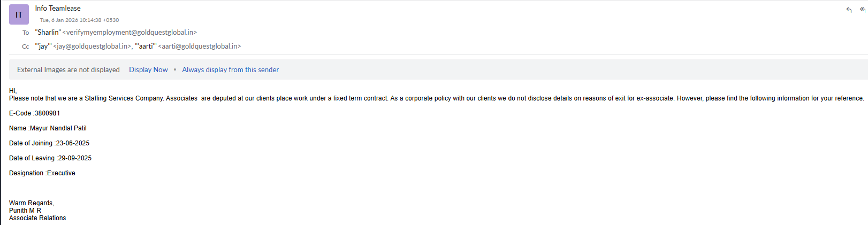
Task: Click the Associate Relations signature line
Action: pyautogui.click(x=37, y=218)
